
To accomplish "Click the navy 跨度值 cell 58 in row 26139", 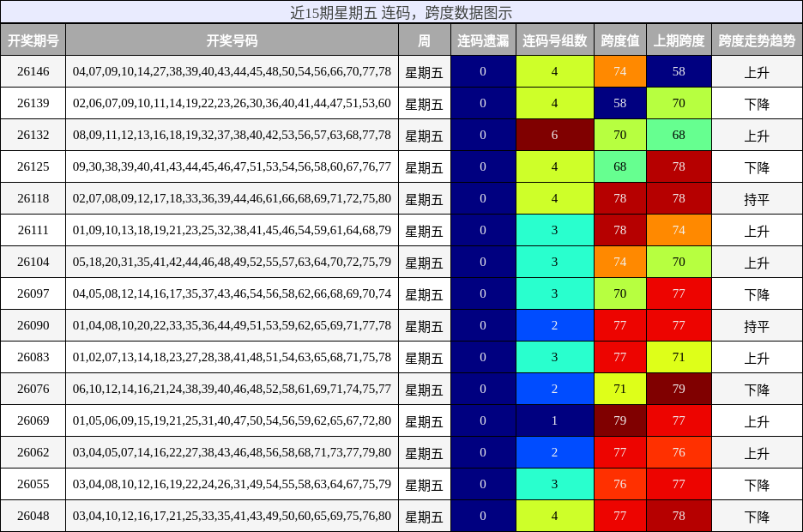I will 620,103.
